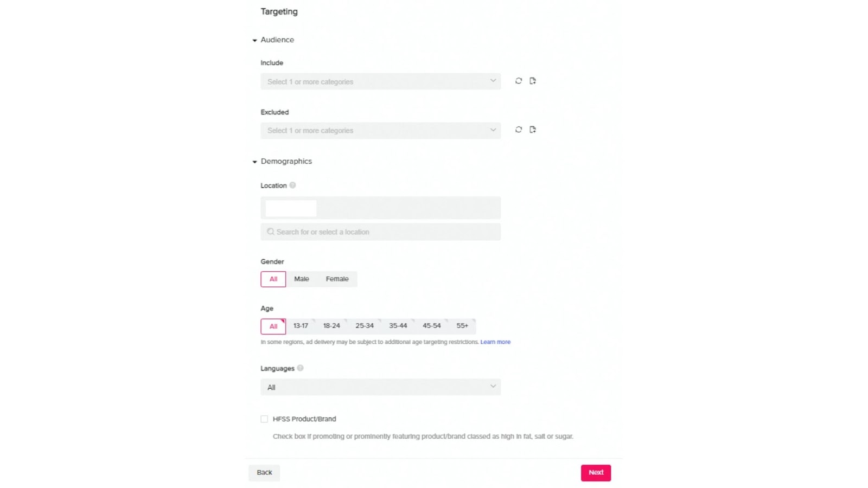Create new audience next to Excluded
Image resolution: width=868 pixels, height=488 pixels.
pyautogui.click(x=533, y=130)
